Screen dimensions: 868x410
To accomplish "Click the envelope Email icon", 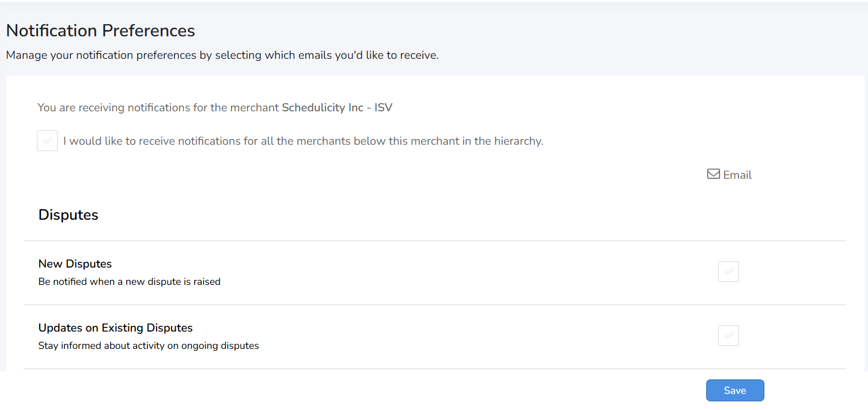I will pos(713,174).
